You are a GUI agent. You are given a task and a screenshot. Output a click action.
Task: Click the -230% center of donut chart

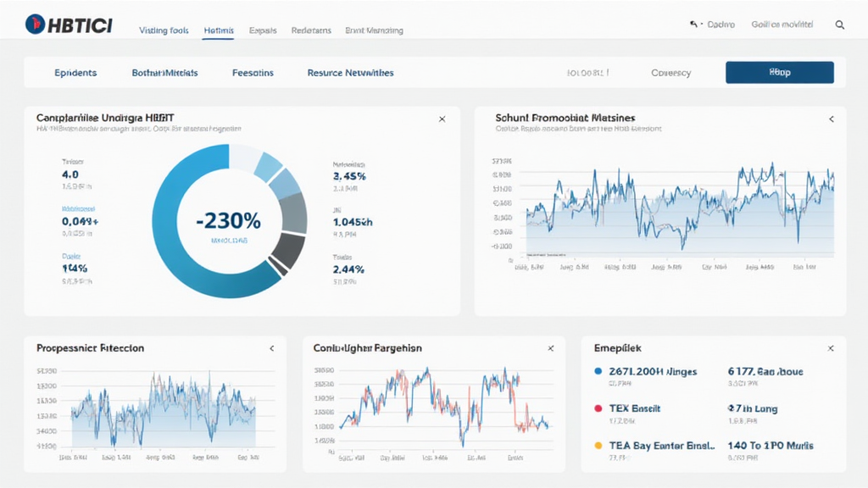point(228,222)
